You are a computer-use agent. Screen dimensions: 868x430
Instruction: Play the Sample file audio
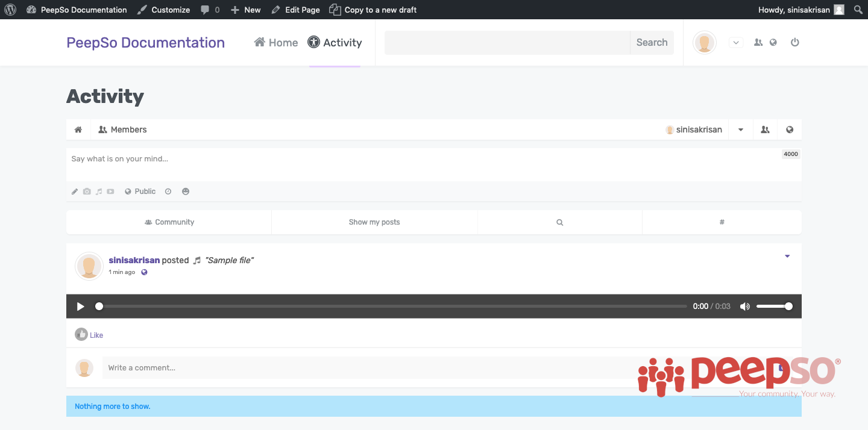(80, 307)
